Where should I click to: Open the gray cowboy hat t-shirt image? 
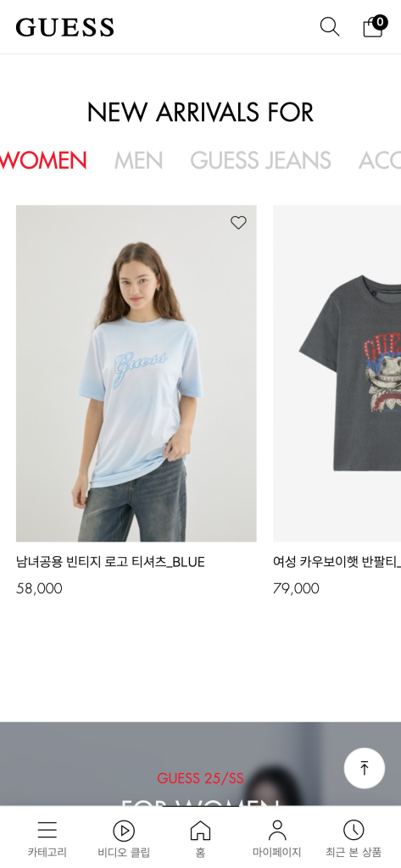(x=337, y=373)
